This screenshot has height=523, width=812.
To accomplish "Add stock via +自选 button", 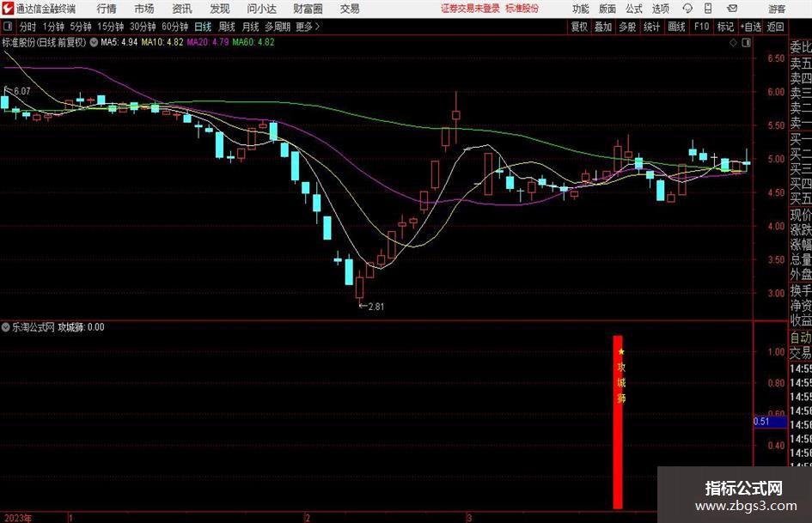I will coord(751,27).
